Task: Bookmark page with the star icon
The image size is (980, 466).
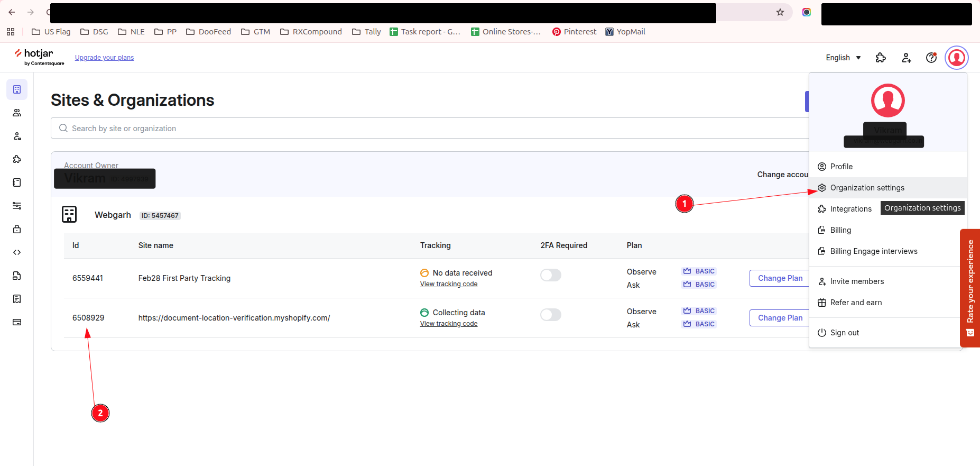Action: (x=780, y=12)
